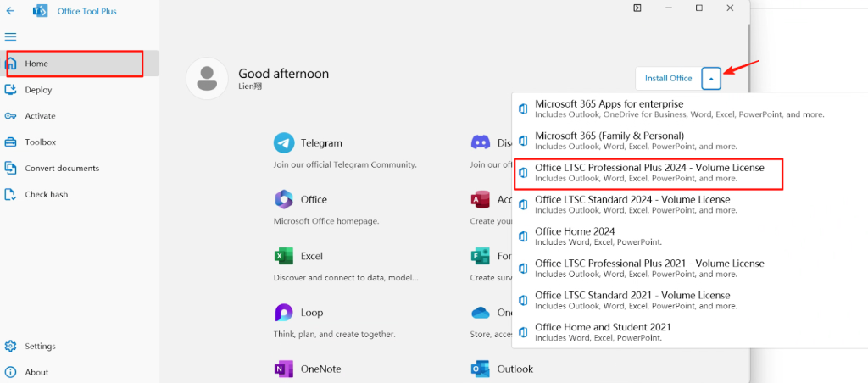Go to Activate in sidebar
The height and width of the screenshot is (383, 868).
pyautogui.click(x=40, y=116)
